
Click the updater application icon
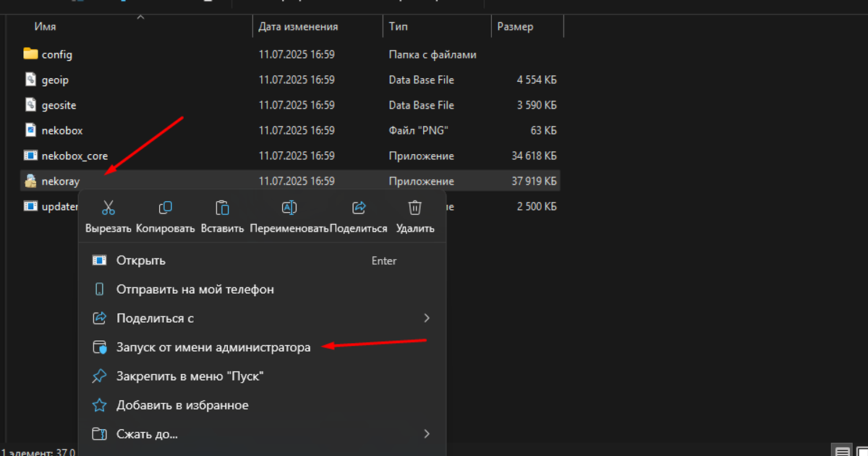click(30, 206)
